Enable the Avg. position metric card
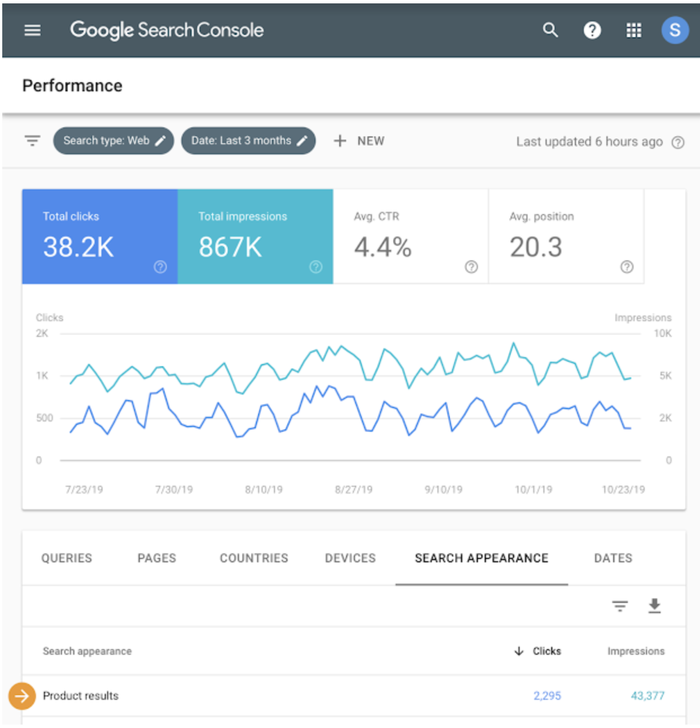Image resolution: width=700 pixels, height=728 pixels. pos(566,237)
